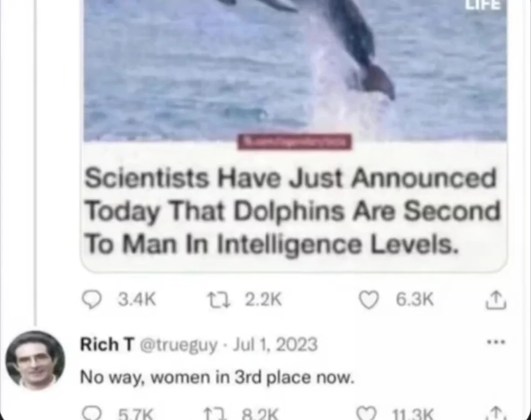
Task: View the 2.2K retweets count
Action: (x=263, y=300)
